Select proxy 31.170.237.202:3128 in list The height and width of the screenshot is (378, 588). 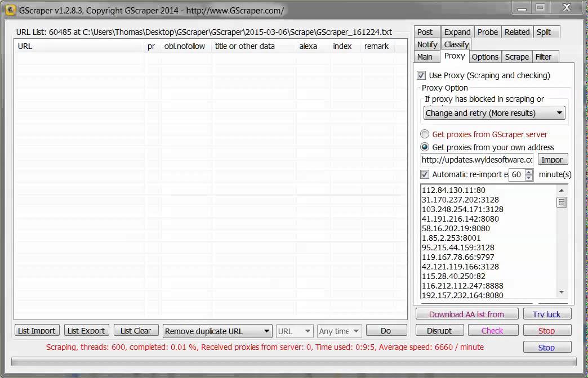pyautogui.click(x=460, y=200)
